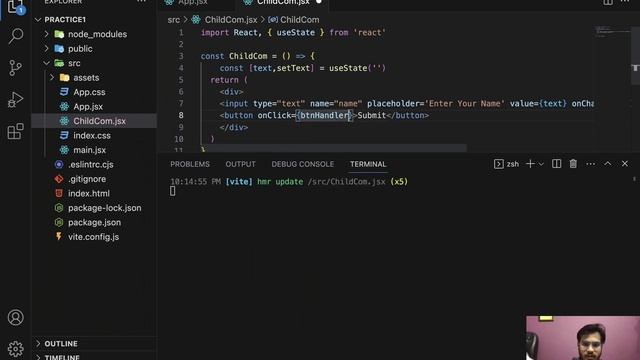Open index.html file
This screenshot has height=360, width=640.
click(x=89, y=193)
